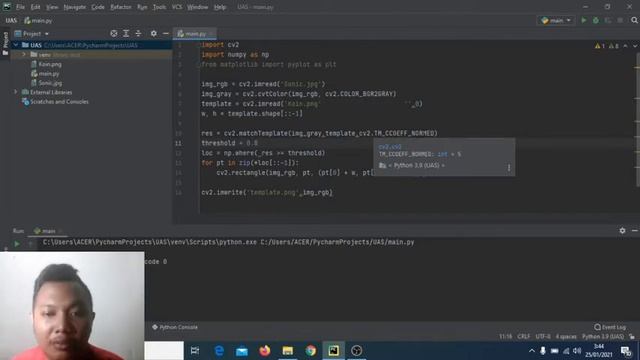Click UAS breadcrumb in navigation bar

tap(11, 20)
